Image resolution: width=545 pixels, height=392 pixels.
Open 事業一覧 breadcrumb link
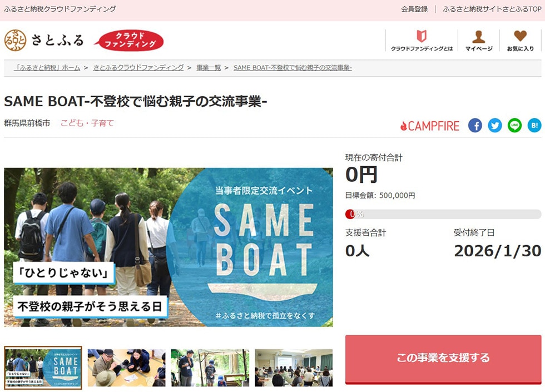click(x=209, y=67)
